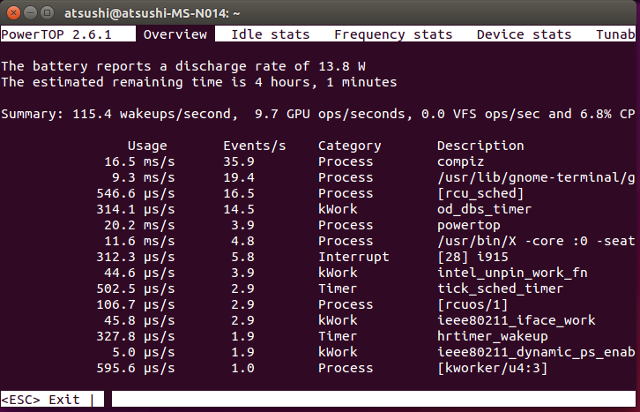This screenshot has width=640, height=412.
Task: Click the Category column header
Action: point(349,145)
